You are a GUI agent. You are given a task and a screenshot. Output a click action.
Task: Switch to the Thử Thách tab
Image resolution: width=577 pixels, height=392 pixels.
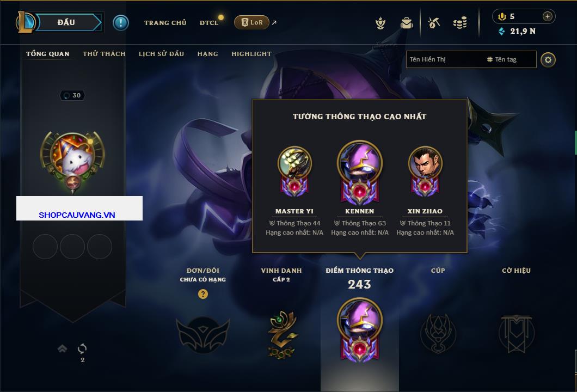pyautogui.click(x=104, y=54)
